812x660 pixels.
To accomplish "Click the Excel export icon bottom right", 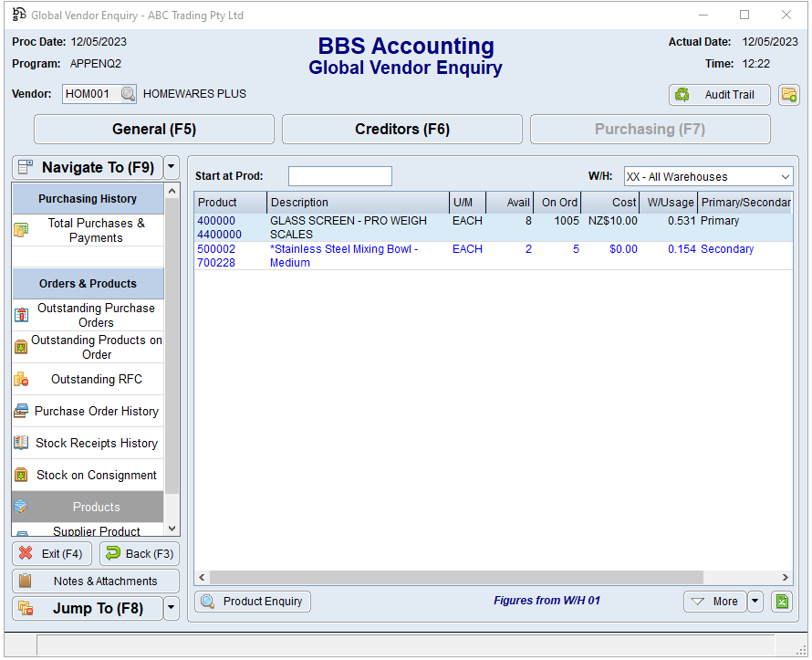I will click(782, 602).
